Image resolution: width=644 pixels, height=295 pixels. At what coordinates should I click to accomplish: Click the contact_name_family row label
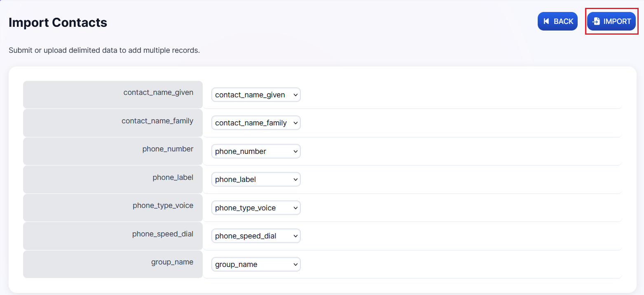tap(157, 121)
